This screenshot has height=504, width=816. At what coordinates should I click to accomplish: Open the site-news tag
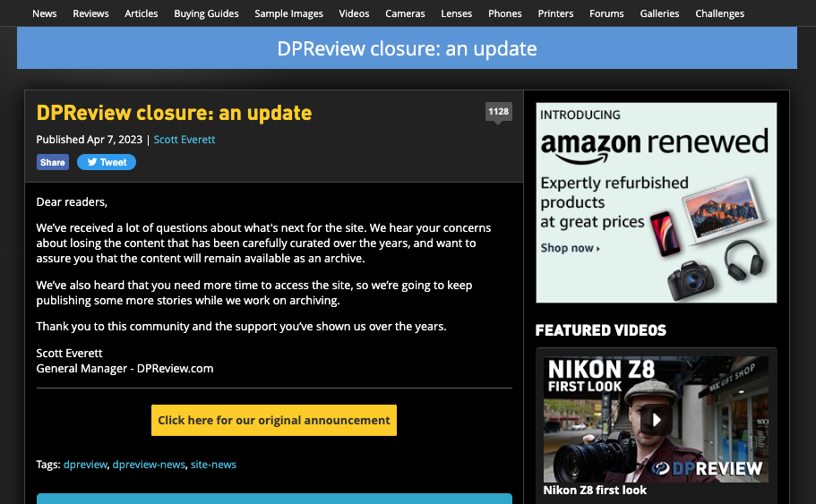213,465
